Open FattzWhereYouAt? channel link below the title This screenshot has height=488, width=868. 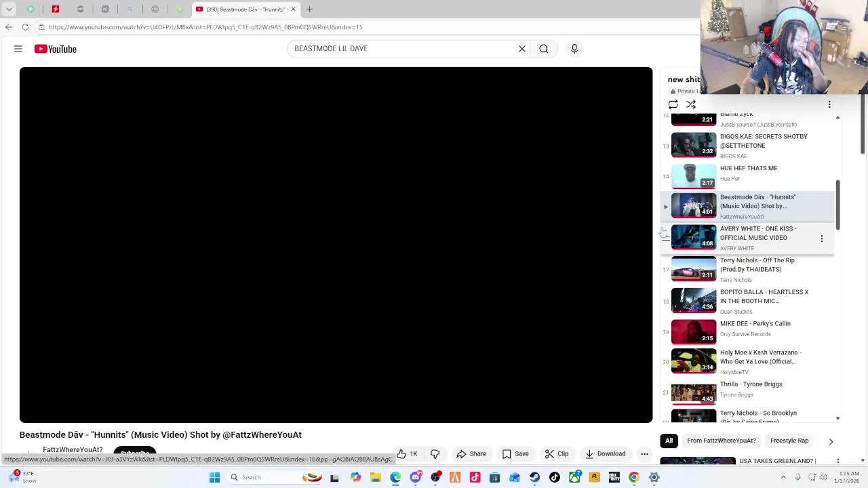tap(73, 450)
